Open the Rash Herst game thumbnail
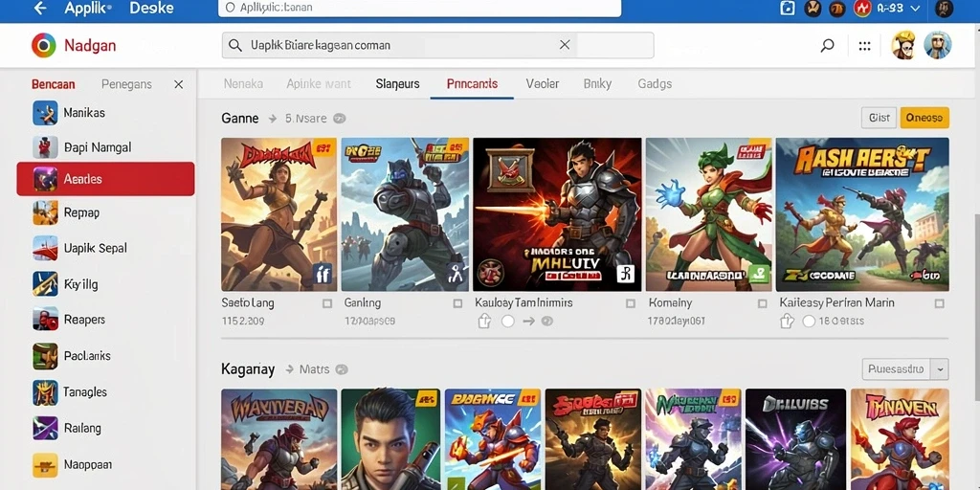The image size is (980, 490). pos(862,214)
